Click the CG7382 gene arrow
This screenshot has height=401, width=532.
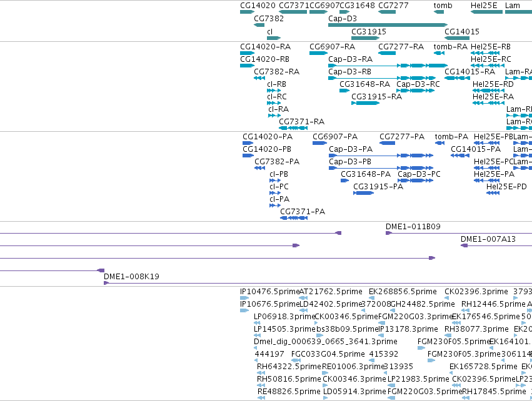click(x=259, y=25)
